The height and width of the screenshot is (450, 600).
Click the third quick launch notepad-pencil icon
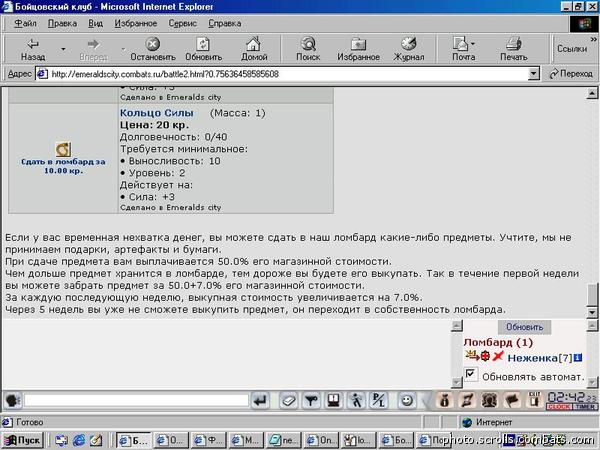coord(96,440)
